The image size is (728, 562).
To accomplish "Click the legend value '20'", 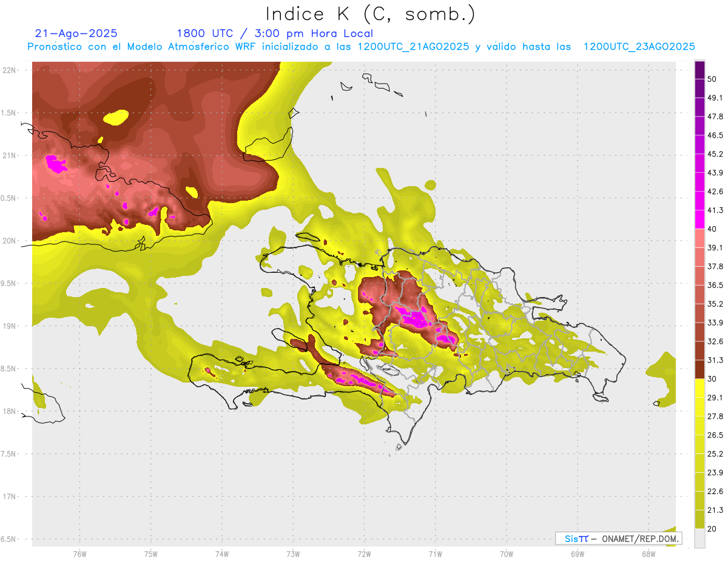I will point(712,529).
